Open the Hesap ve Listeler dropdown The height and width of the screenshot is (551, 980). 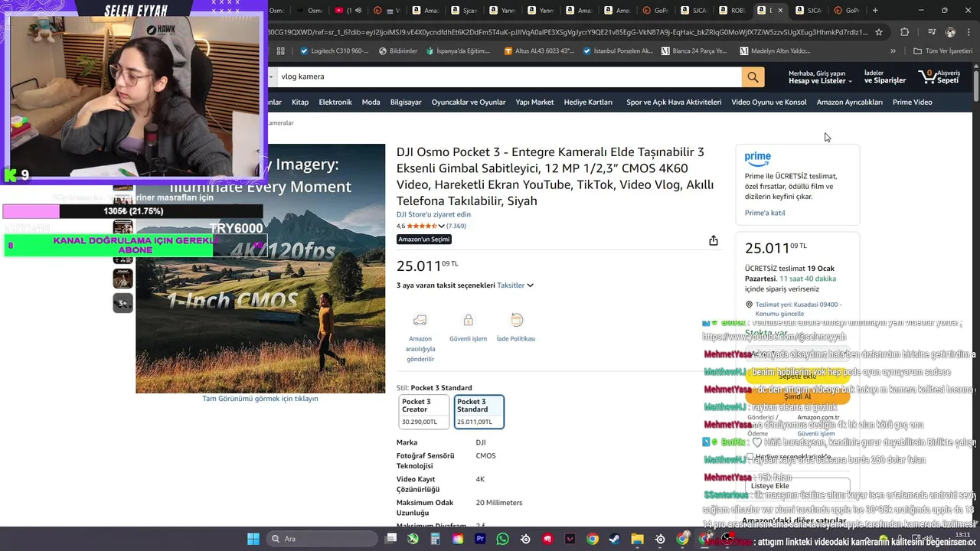coord(820,77)
